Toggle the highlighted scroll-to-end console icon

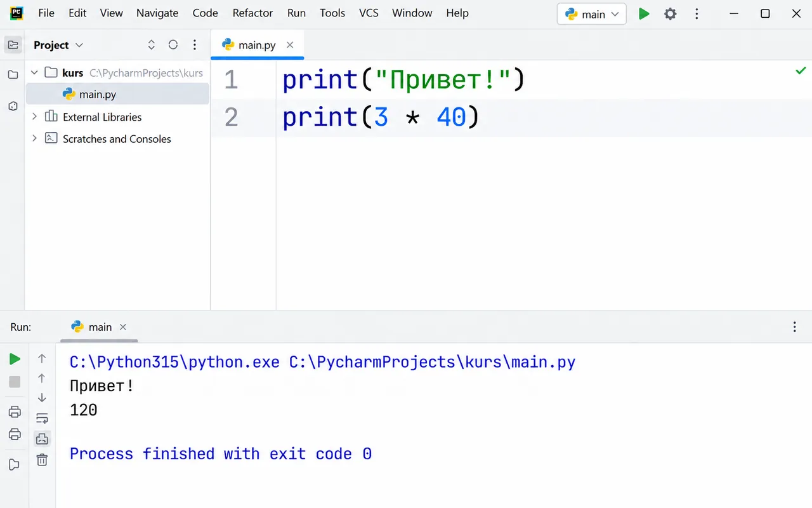point(42,439)
